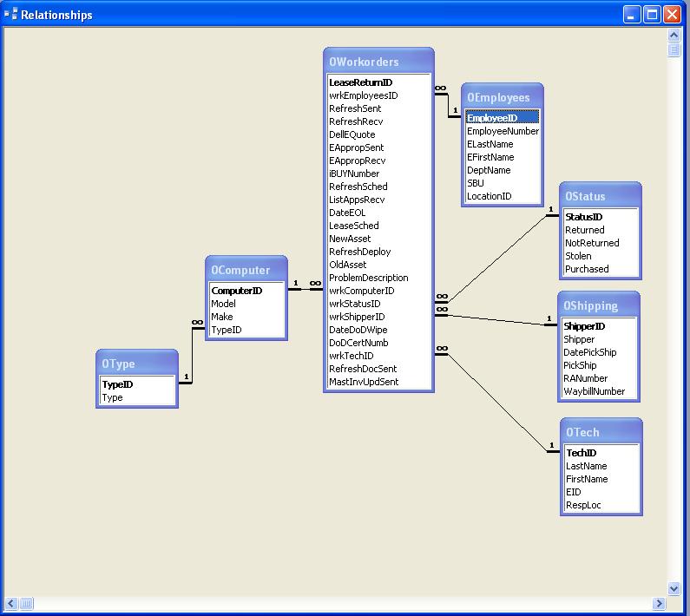Select TechID field in OTech
This screenshot has width=690, height=616.
click(601, 453)
